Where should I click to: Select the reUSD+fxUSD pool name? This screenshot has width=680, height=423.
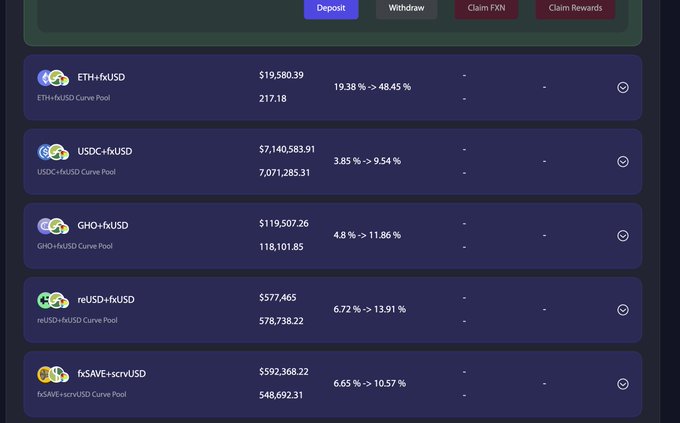tap(106, 299)
